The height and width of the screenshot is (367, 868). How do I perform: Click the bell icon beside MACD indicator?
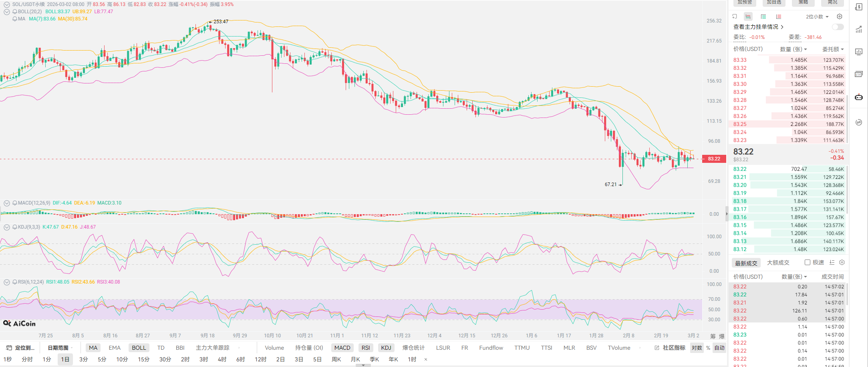tap(15, 203)
